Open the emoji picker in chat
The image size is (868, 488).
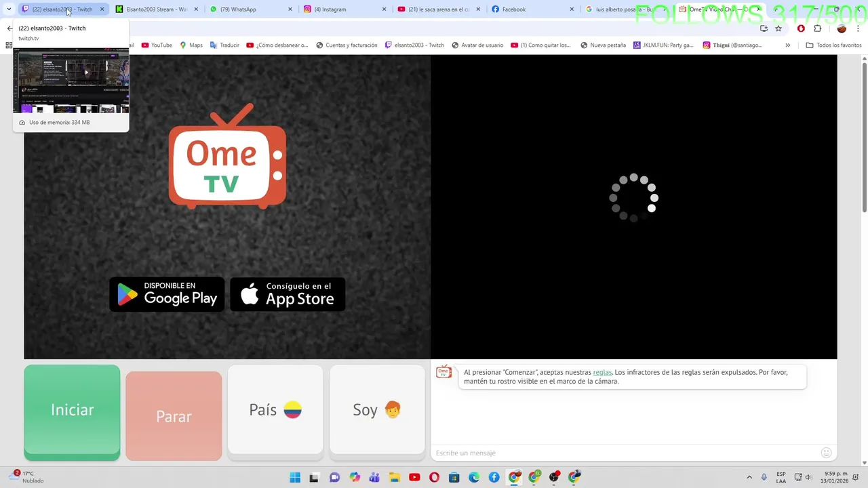click(826, 453)
